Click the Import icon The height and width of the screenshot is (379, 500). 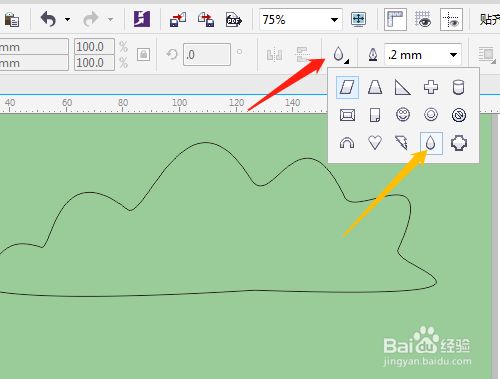pos(178,20)
